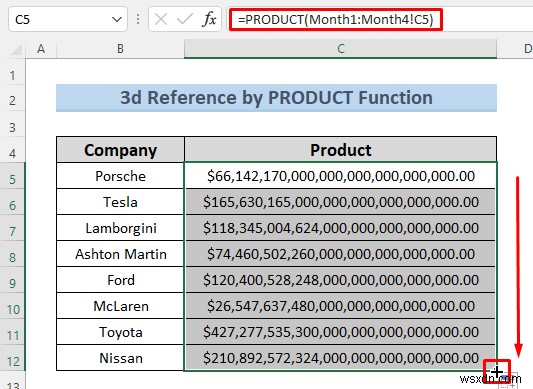The image size is (533, 389).
Task: Click the formula bar options dots handle
Action: pyautogui.click(x=138, y=19)
